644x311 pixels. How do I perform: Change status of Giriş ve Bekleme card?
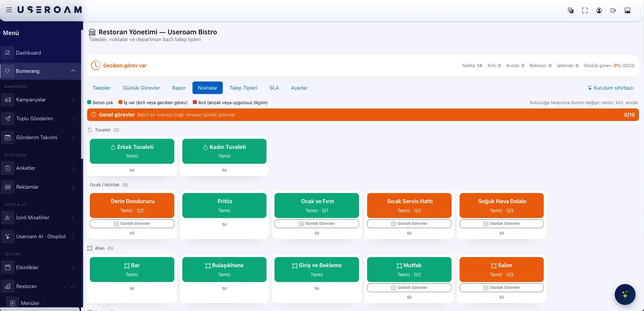[x=317, y=270]
